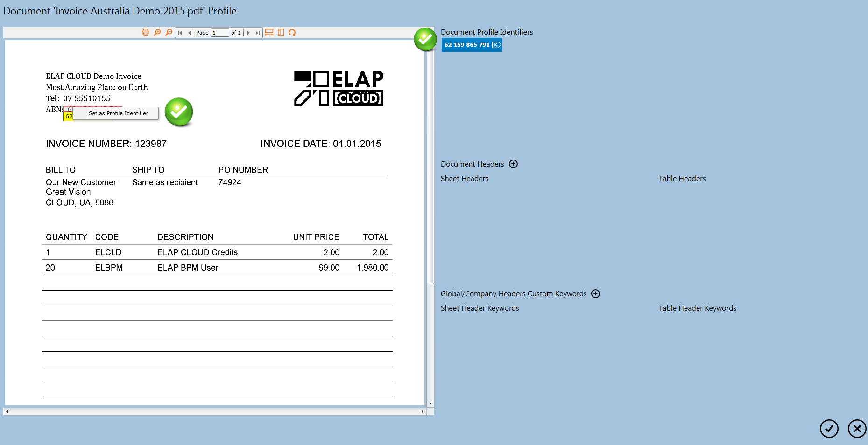Rotate the document view
The image size is (868, 445).
tap(292, 33)
